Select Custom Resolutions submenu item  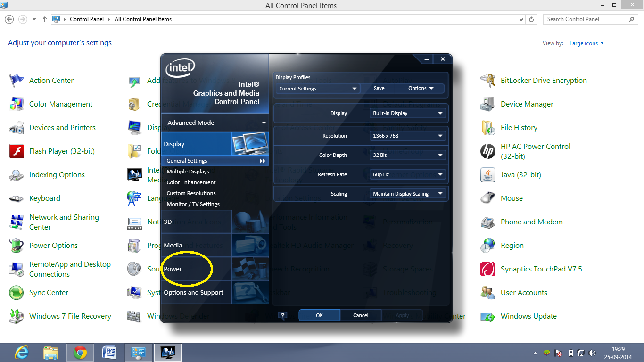[x=191, y=193]
